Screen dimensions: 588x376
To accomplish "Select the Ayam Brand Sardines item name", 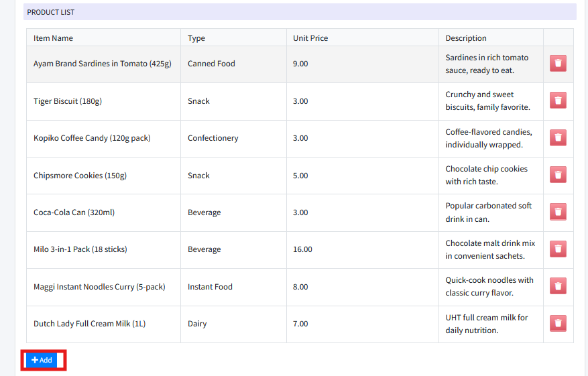I will 103,64.
